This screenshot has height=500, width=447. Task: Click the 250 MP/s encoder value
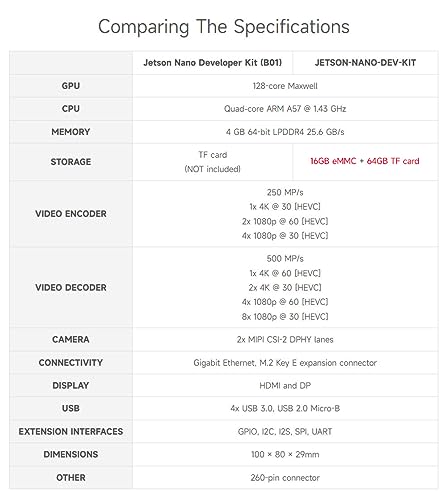pyautogui.click(x=285, y=192)
